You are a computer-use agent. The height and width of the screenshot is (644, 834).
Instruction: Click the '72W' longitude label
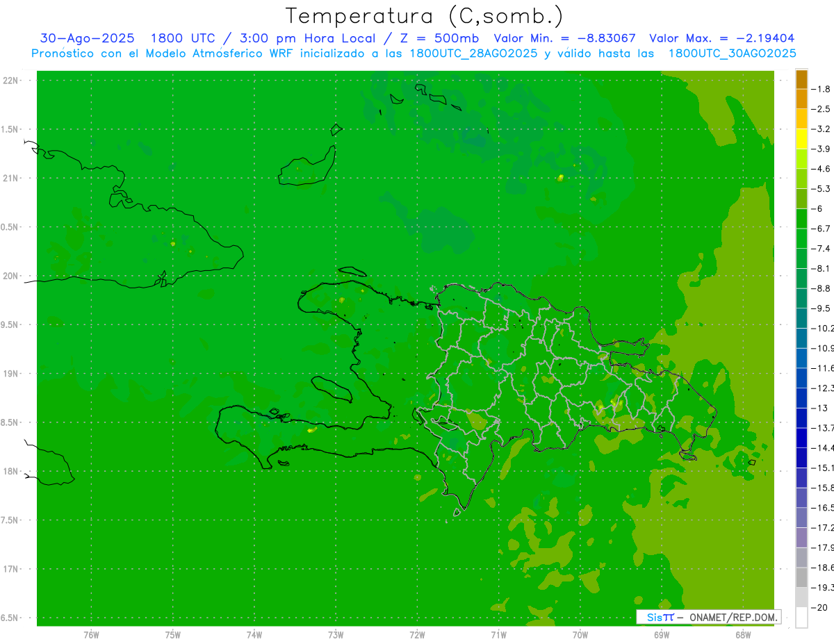point(417,635)
